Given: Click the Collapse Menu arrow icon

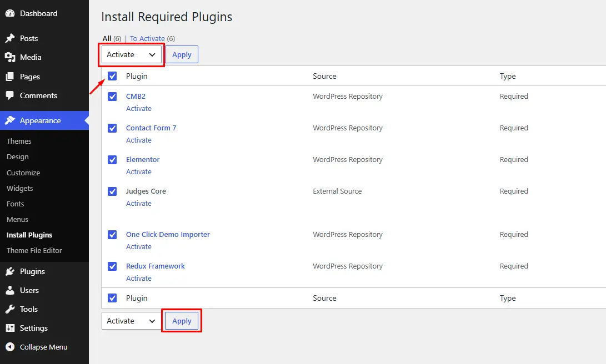Looking at the screenshot, I should click(10, 347).
